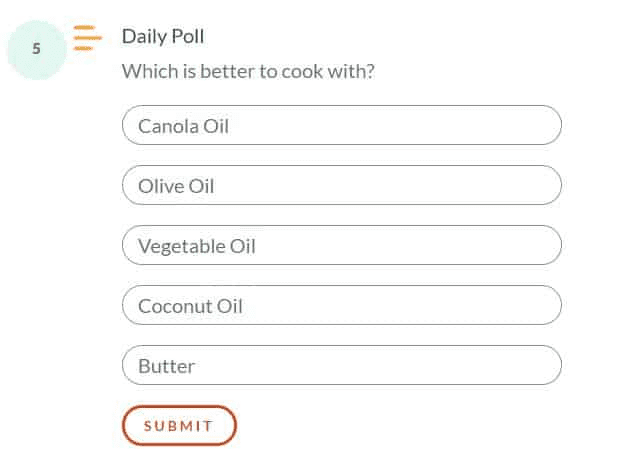622x465 pixels.
Task: Click the 'Canola Oil' text label
Action: point(183,126)
